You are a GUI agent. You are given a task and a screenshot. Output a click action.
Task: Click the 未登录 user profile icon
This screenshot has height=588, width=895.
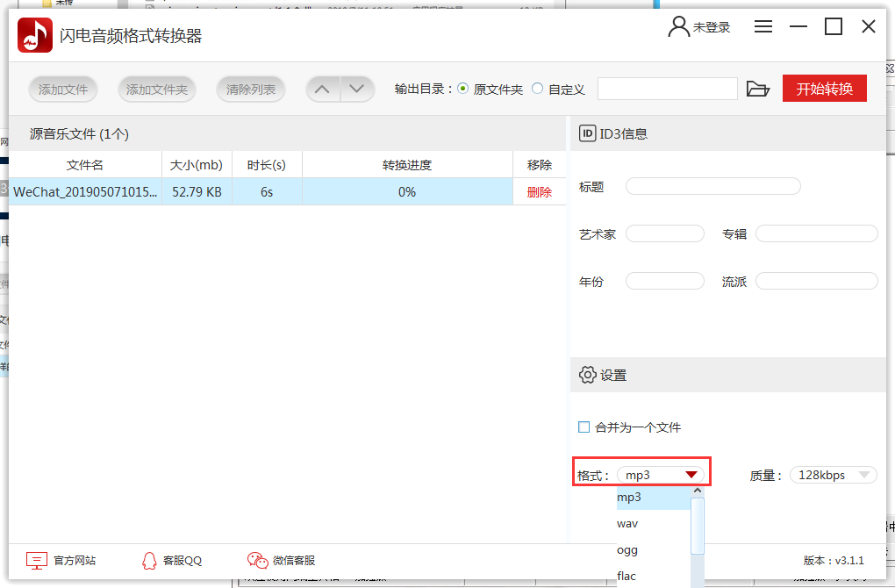pos(678,26)
